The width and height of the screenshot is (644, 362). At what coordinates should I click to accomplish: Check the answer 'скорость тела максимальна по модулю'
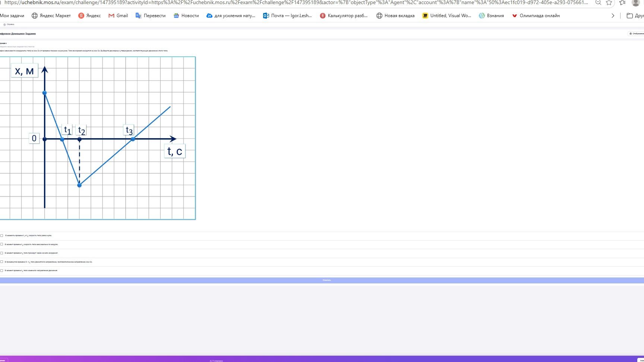(1, 244)
